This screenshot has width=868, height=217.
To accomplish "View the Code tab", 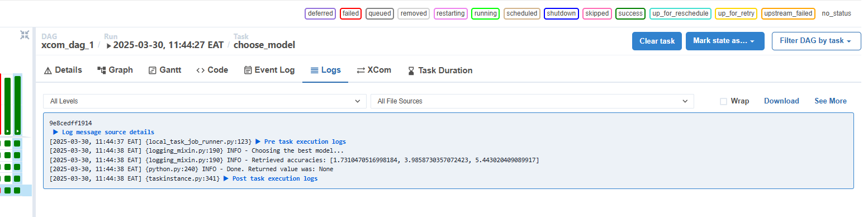I will [212, 70].
